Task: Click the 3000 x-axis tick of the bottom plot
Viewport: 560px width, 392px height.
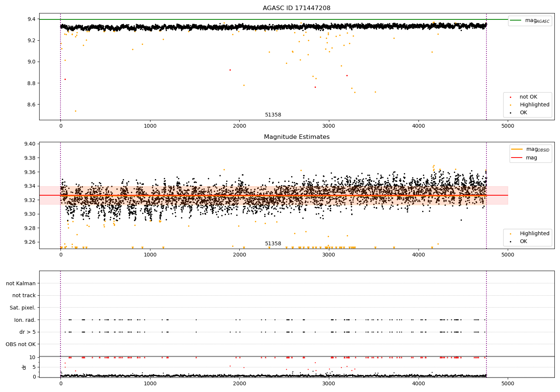Action: pyautogui.click(x=329, y=383)
